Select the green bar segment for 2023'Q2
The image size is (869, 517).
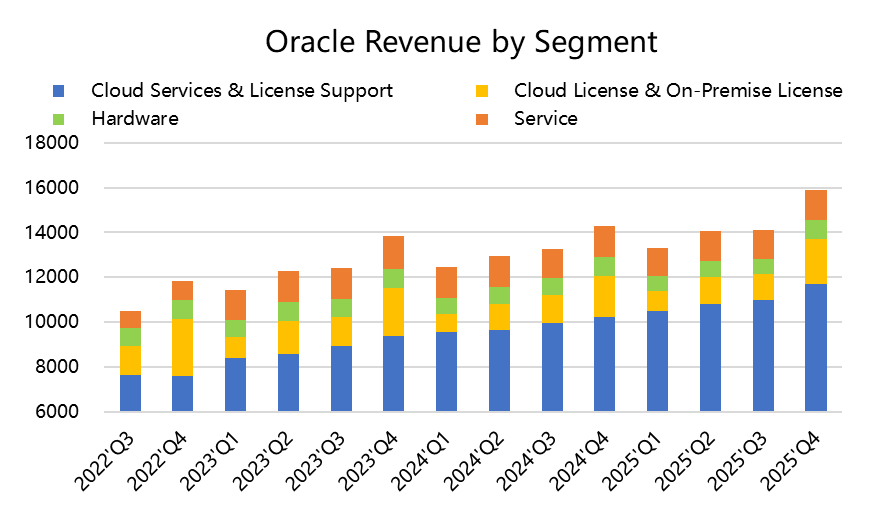pos(288,311)
